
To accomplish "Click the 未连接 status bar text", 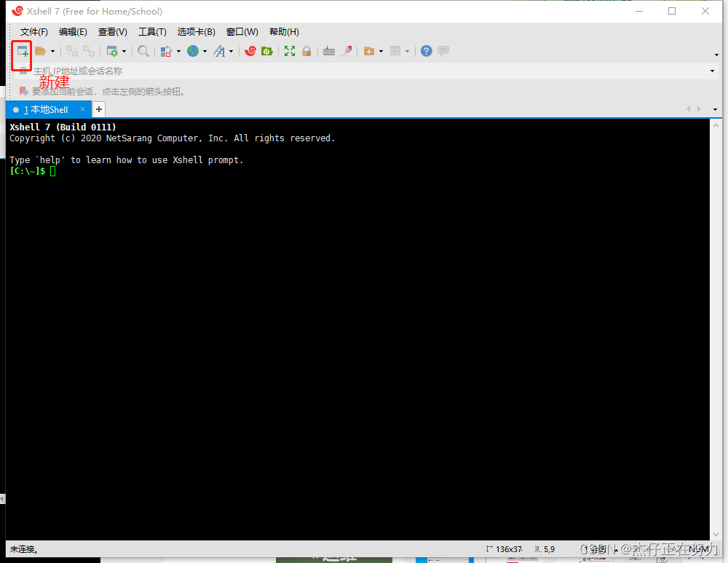I will [24, 549].
